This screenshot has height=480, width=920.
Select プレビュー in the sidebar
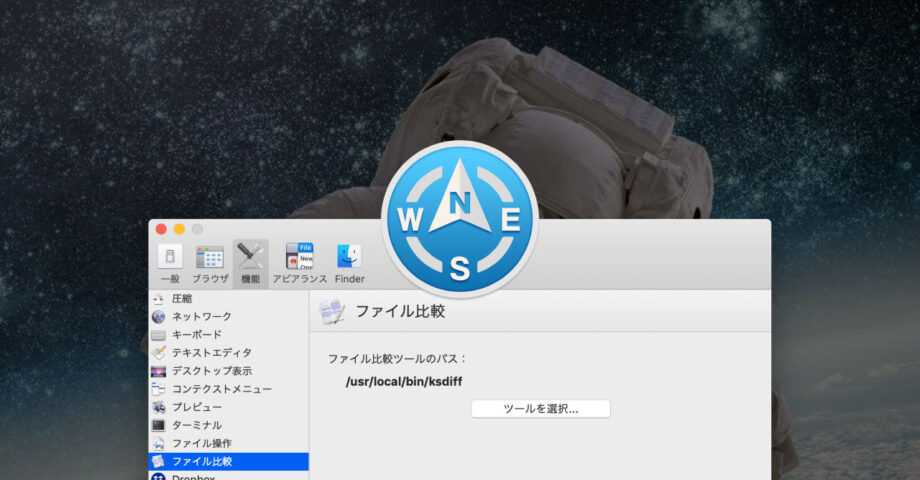coord(196,407)
